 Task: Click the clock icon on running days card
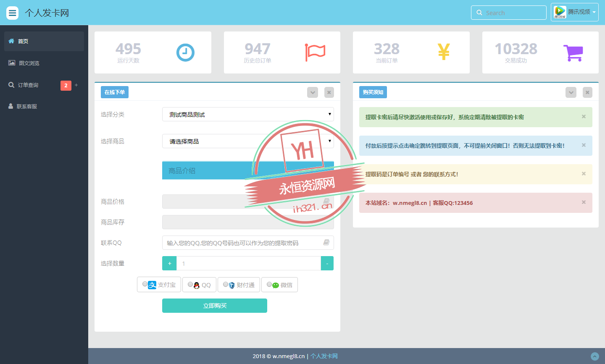pyautogui.click(x=185, y=52)
